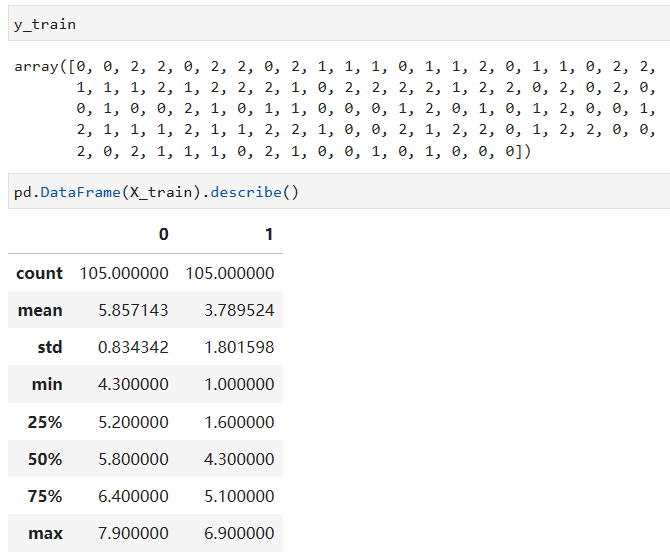This screenshot has width=670, height=552.
Task: Click the y_train array output text
Action: (335, 109)
